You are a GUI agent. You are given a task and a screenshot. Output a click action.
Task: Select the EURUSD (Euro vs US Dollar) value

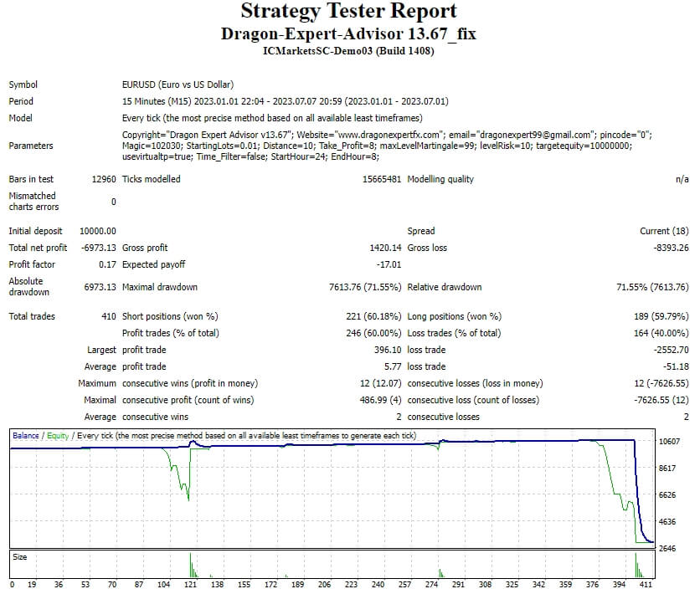pos(178,84)
